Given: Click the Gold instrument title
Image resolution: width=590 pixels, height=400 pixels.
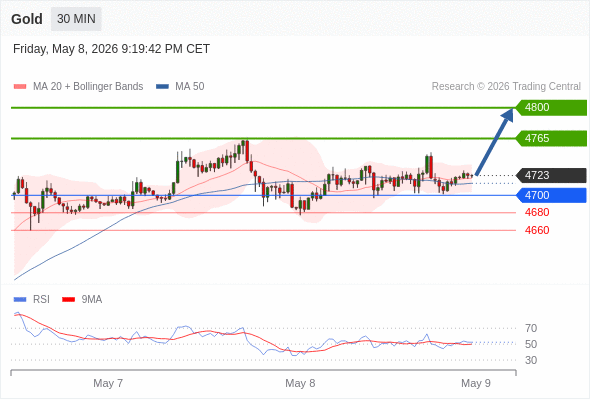Looking at the screenshot, I should (x=27, y=19).
